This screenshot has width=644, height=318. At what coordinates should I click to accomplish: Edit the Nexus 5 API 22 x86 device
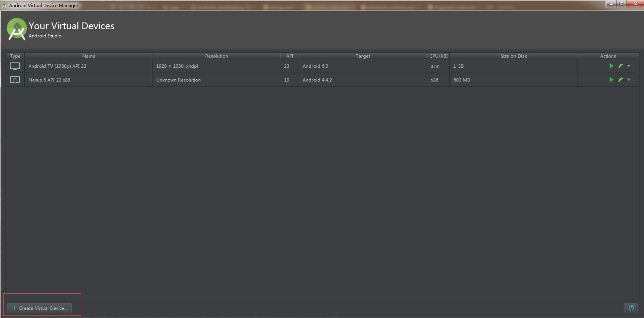tap(620, 80)
